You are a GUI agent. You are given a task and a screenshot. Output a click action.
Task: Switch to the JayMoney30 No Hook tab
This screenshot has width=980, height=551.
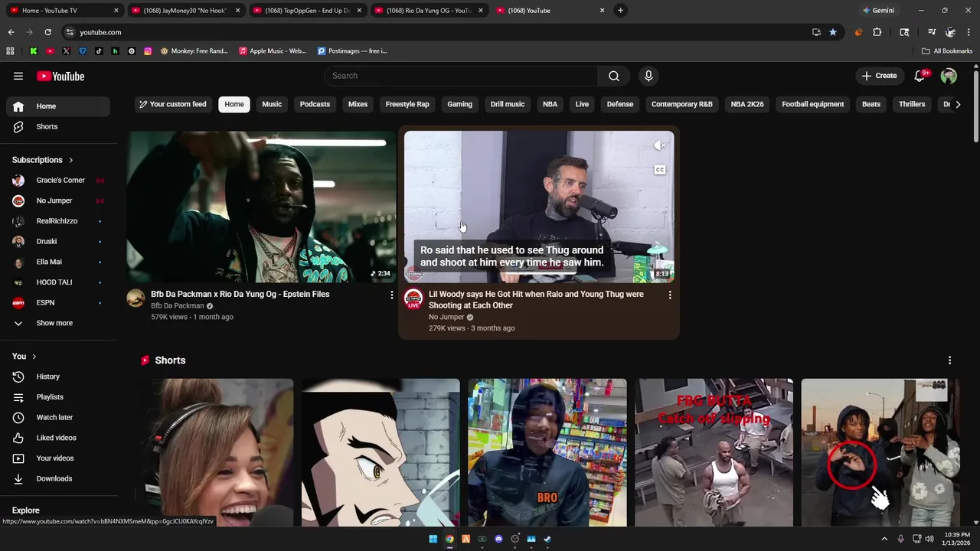(186, 11)
